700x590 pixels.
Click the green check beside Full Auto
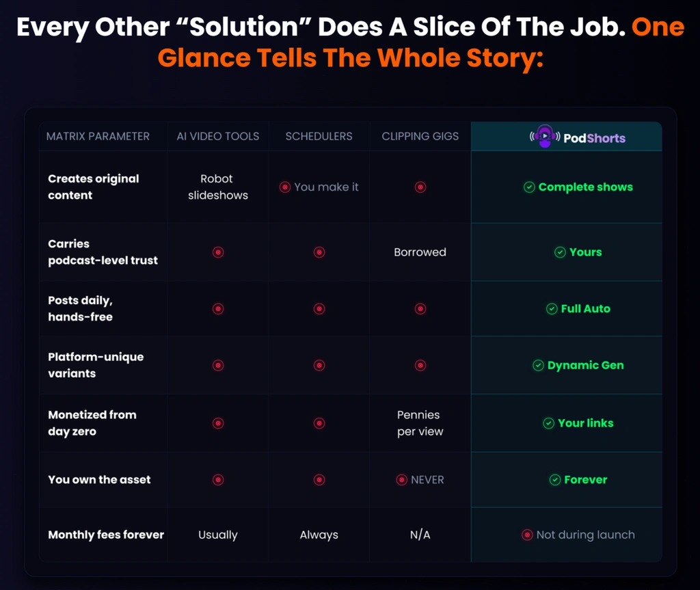(552, 308)
